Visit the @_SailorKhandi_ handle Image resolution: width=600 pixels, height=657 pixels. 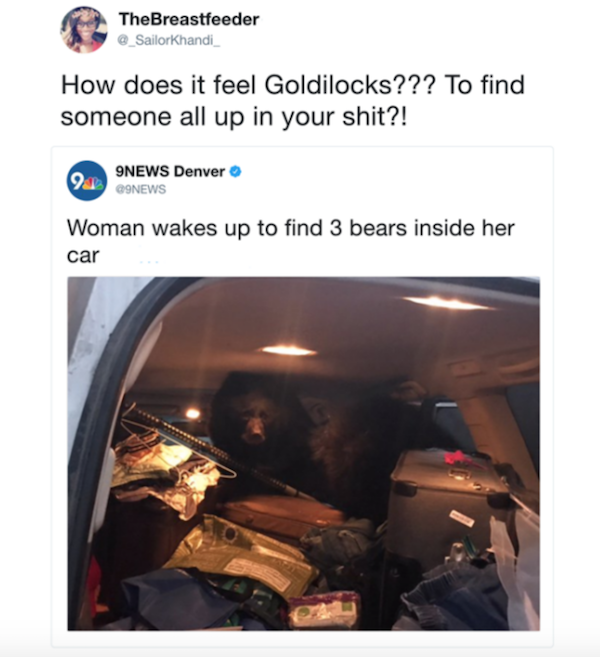click(169, 40)
